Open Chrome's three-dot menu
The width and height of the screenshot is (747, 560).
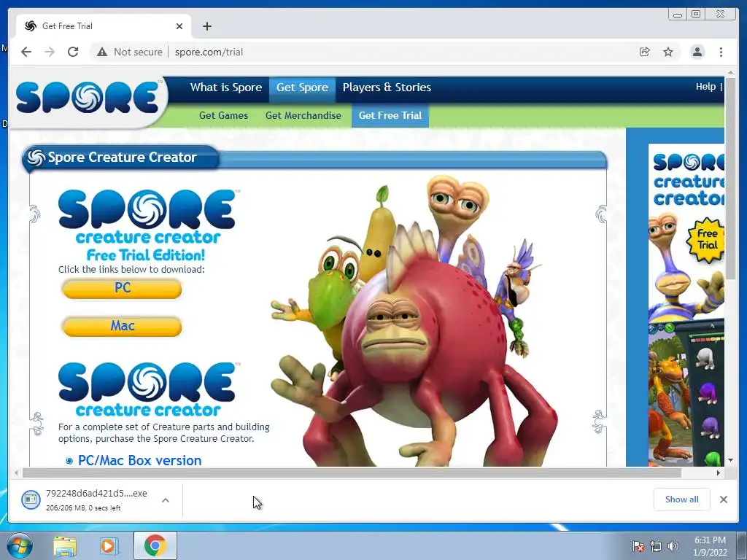[721, 52]
